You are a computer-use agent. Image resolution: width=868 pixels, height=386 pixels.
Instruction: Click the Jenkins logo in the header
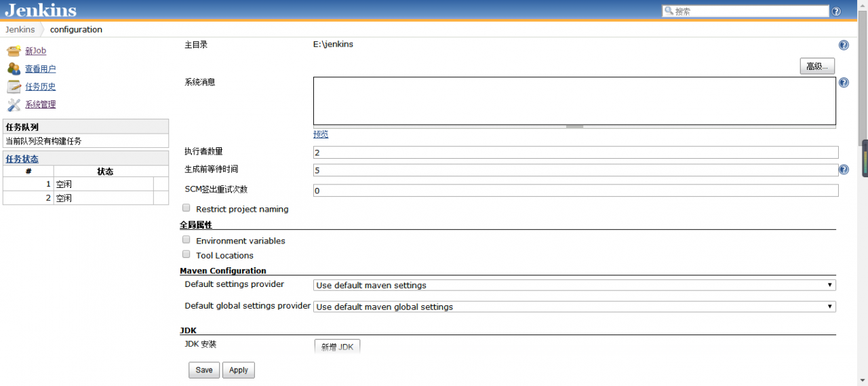point(41,10)
